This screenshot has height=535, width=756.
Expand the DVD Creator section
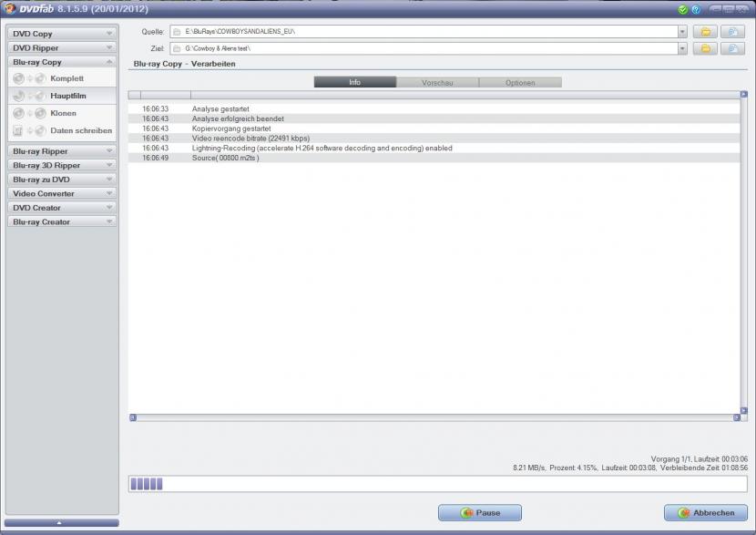tap(62, 208)
